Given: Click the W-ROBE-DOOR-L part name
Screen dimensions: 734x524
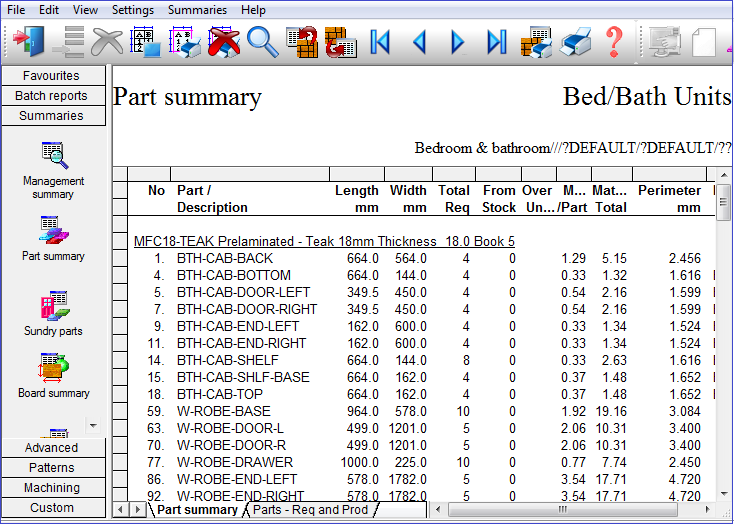Looking at the screenshot, I should 230,428.
